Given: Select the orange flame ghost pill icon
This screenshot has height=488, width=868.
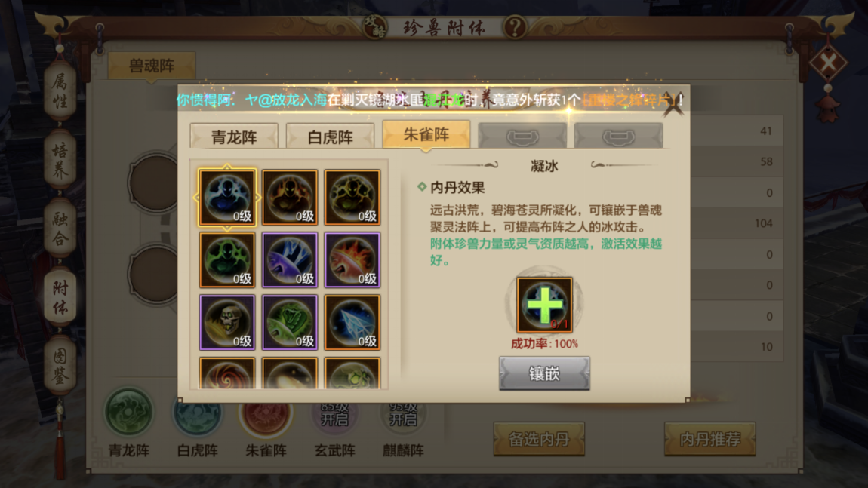Looking at the screenshot, I should [x=290, y=198].
